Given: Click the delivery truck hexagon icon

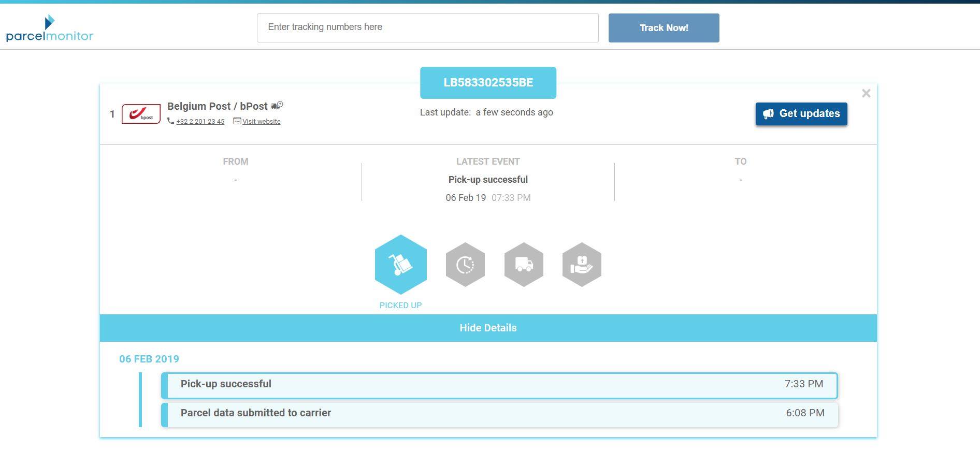Looking at the screenshot, I should pyautogui.click(x=524, y=265).
